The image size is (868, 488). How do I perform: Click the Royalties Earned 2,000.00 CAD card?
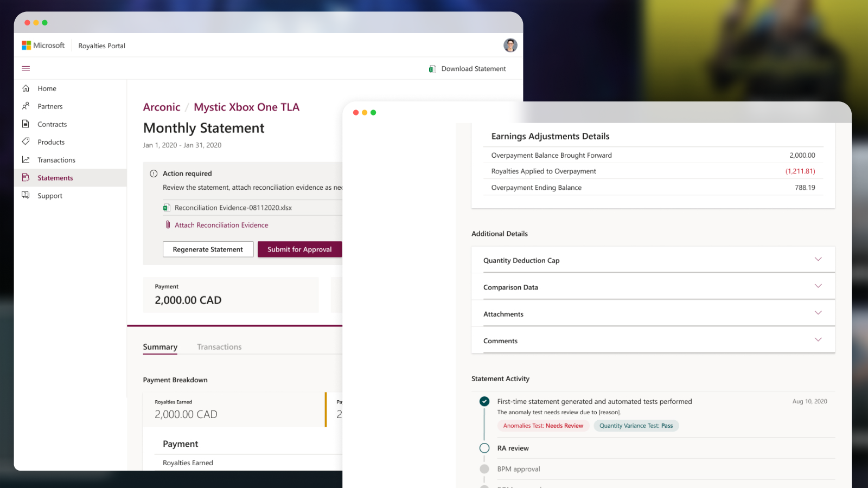point(234,409)
